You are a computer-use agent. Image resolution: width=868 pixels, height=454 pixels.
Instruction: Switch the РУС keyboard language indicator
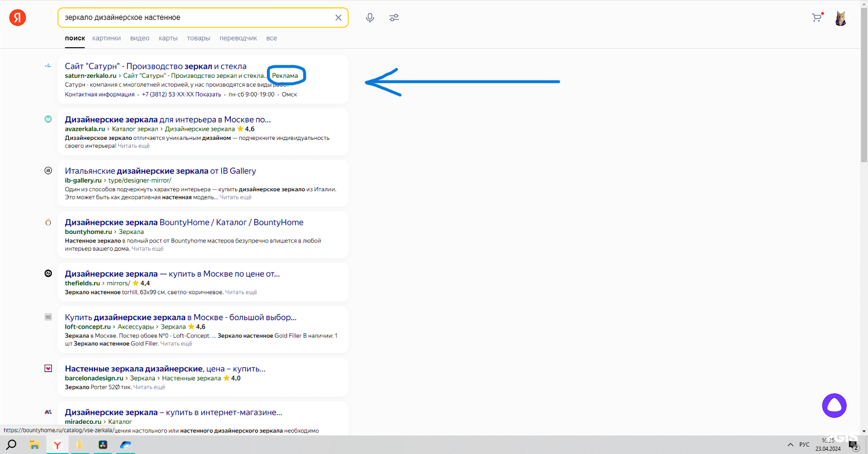[804, 445]
